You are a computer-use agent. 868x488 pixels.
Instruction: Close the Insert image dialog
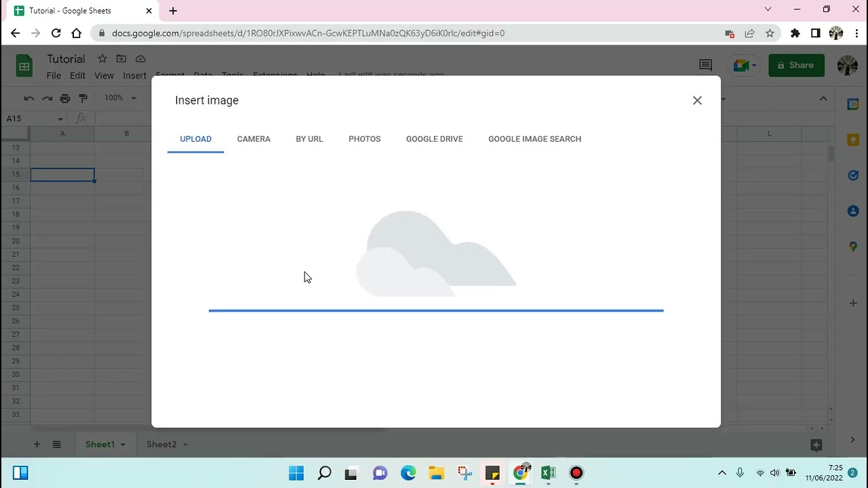tap(697, 100)
